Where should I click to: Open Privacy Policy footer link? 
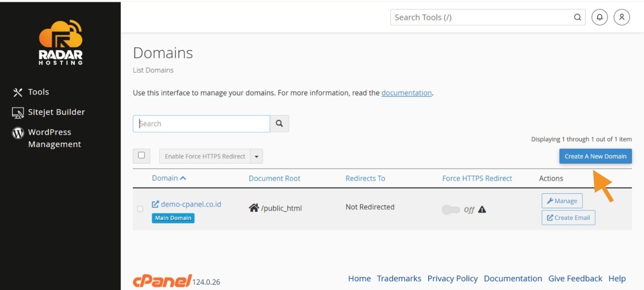pos(452,278)
